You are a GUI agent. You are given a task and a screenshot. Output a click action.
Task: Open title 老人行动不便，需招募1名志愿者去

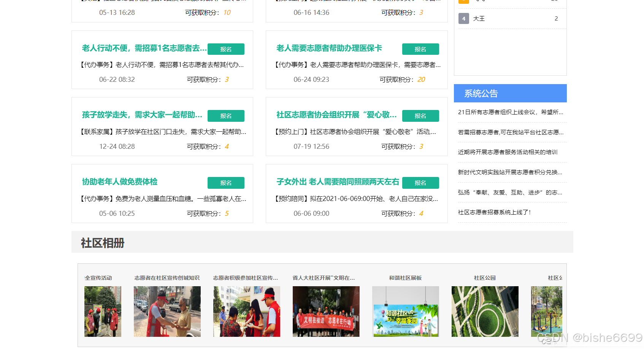click(144, 48)
